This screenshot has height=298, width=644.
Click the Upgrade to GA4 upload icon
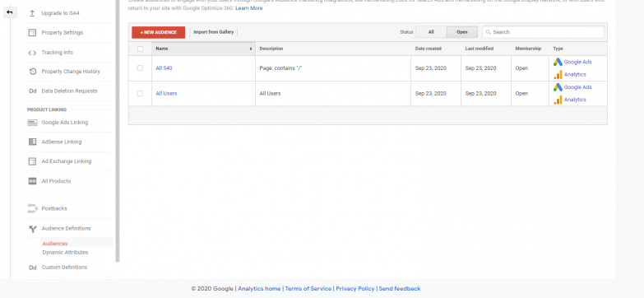(x=32, y=13)
